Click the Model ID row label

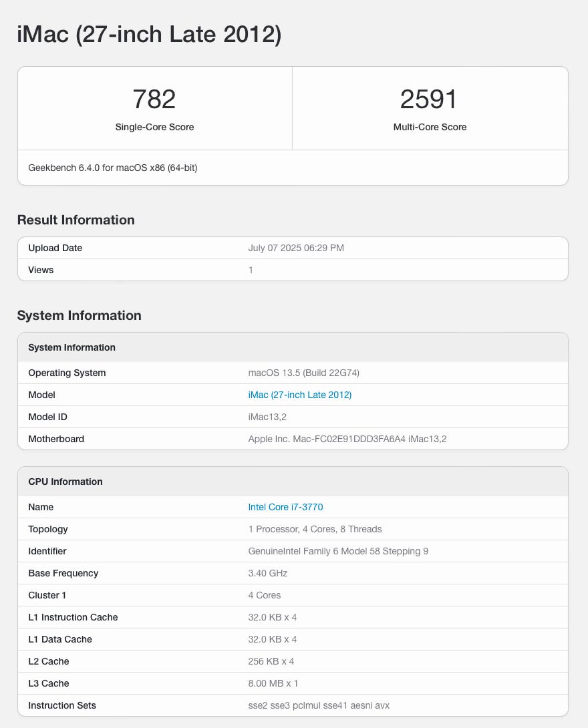pyautogui.click(x=48, y=417)
